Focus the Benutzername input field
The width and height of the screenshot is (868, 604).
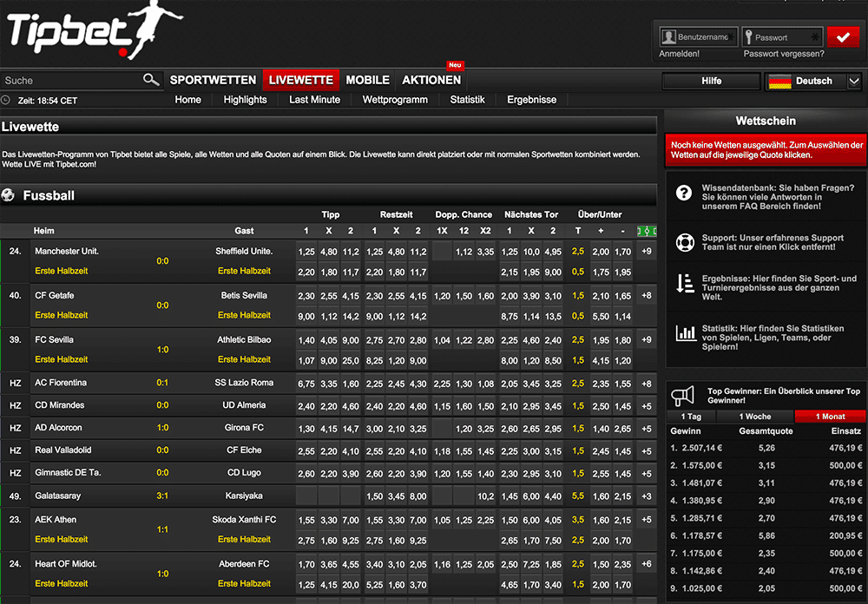point(699,37)
